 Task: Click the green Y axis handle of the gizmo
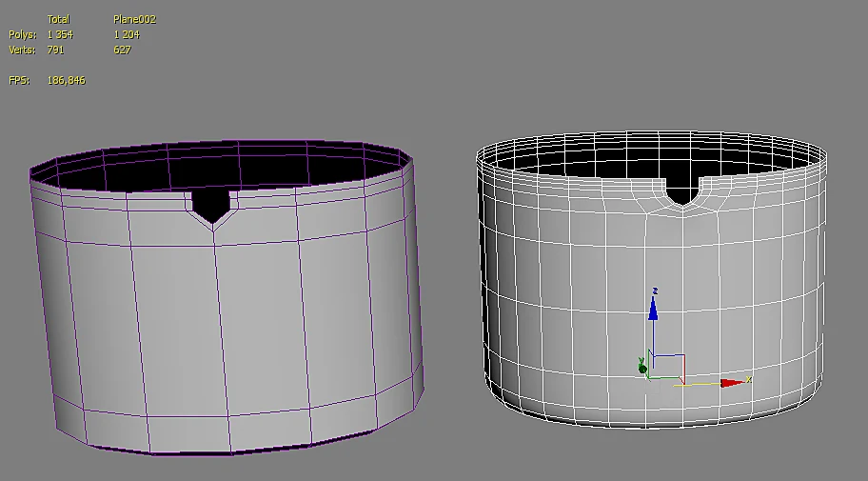(642, 367)
